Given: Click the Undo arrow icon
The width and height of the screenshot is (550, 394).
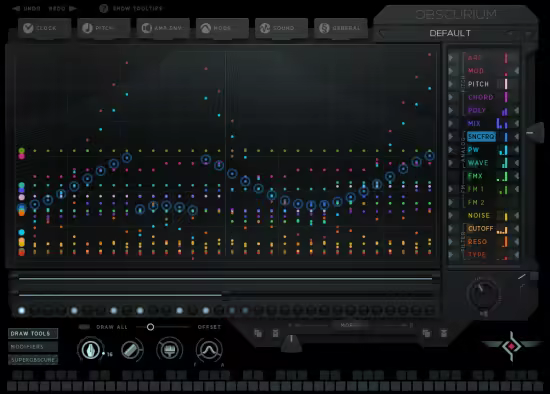Looking at the screenshot, I should click(x=16, y=8).
